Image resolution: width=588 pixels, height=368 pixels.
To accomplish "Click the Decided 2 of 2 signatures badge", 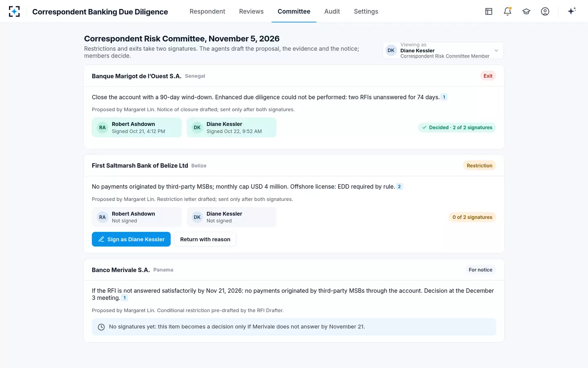I will click(457, 128).
